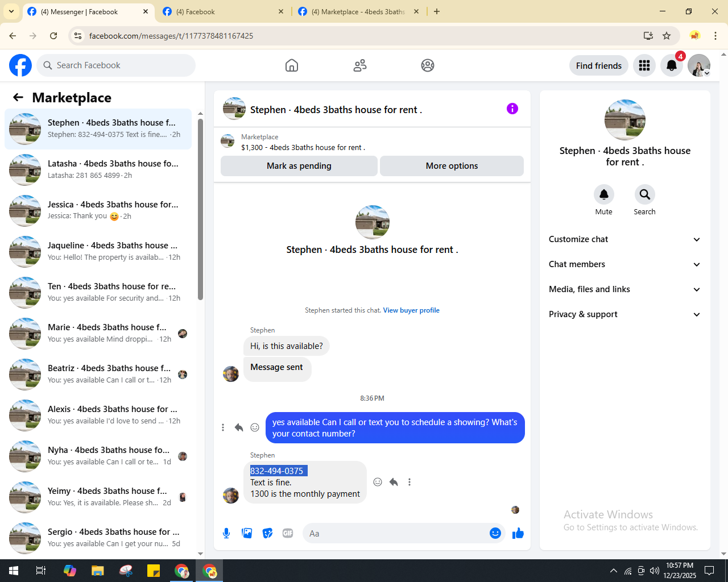Reload the page in Chrome

[53, 36]
